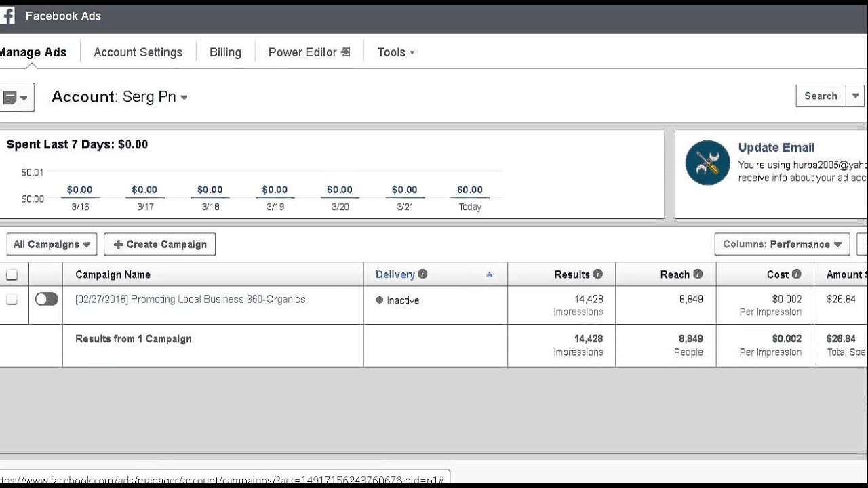Click the Search button
The height and width of the screenshot is (488, 868).
point(821,96)
